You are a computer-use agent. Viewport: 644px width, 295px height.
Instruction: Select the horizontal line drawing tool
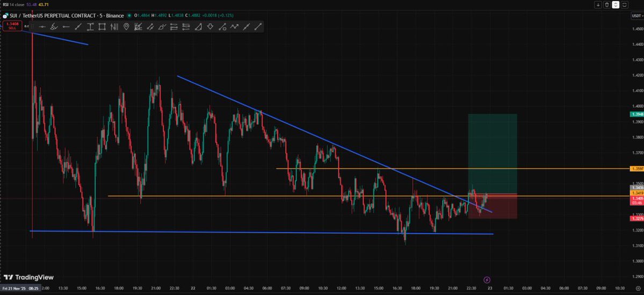tap(42, 27)
